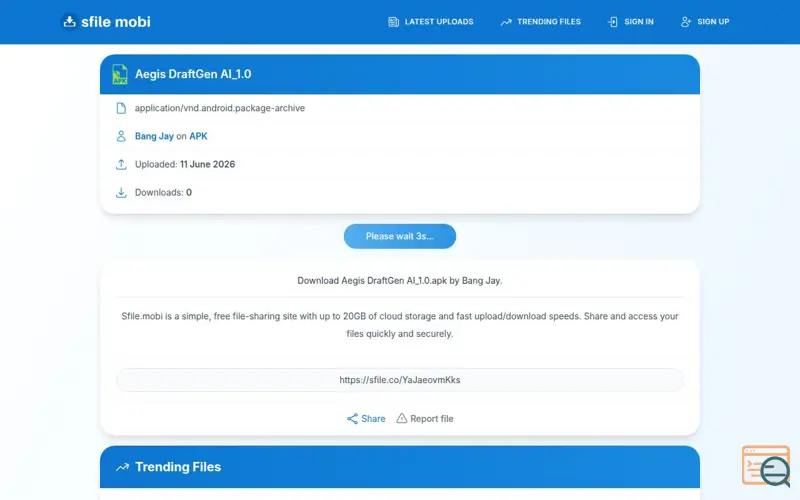
Task: Click the Trending Files section arrow icon
Action: (x=122, y=467)
